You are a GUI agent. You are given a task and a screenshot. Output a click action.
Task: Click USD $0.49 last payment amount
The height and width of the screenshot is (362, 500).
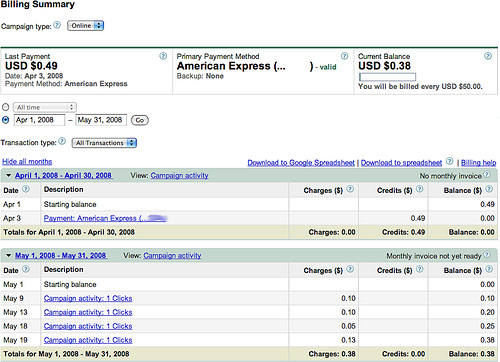click(31, 66)
